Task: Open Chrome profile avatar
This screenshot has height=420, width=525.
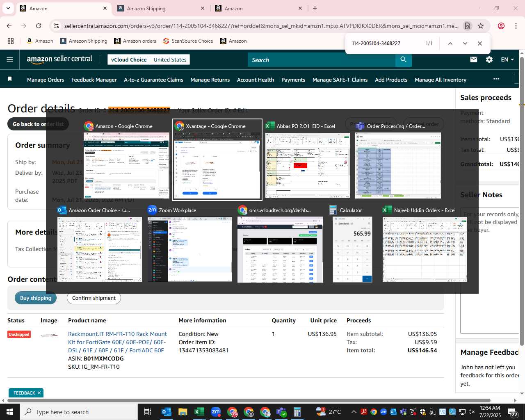Action: click(x=501, y=26)
